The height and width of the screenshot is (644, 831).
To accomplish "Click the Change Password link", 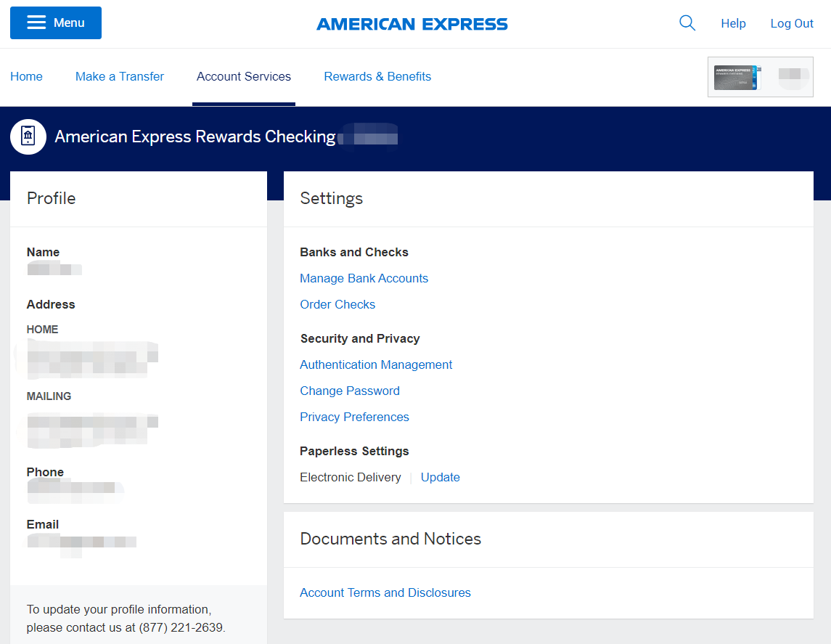I will click(x=350, y=391).
